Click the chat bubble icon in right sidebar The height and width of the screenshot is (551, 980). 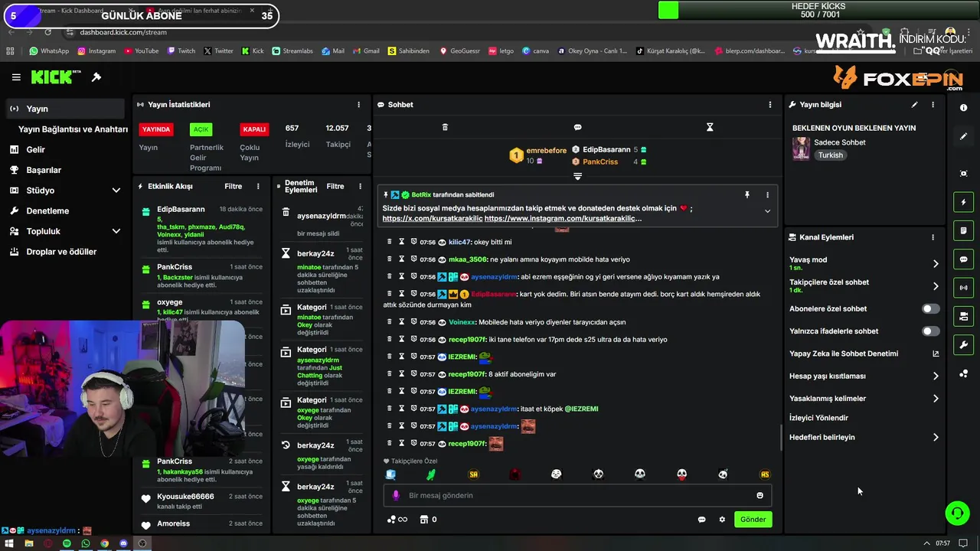963,259
